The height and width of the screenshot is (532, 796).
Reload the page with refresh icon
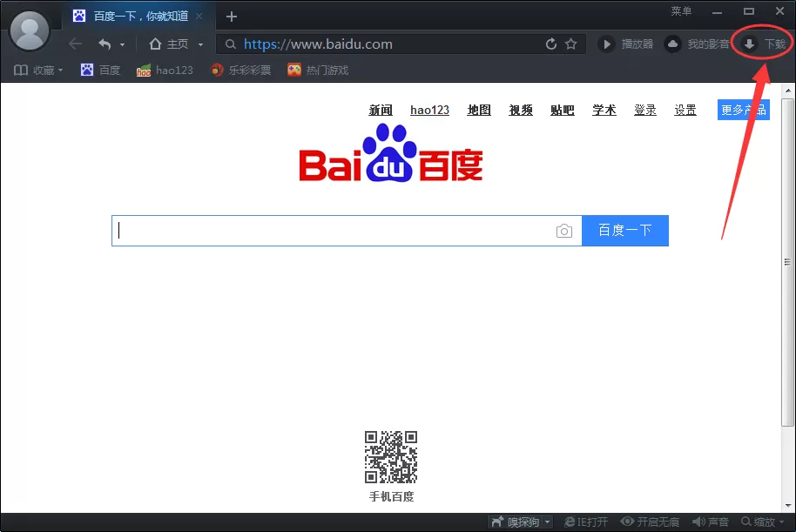pyautogui.click(x=550, y=44)
